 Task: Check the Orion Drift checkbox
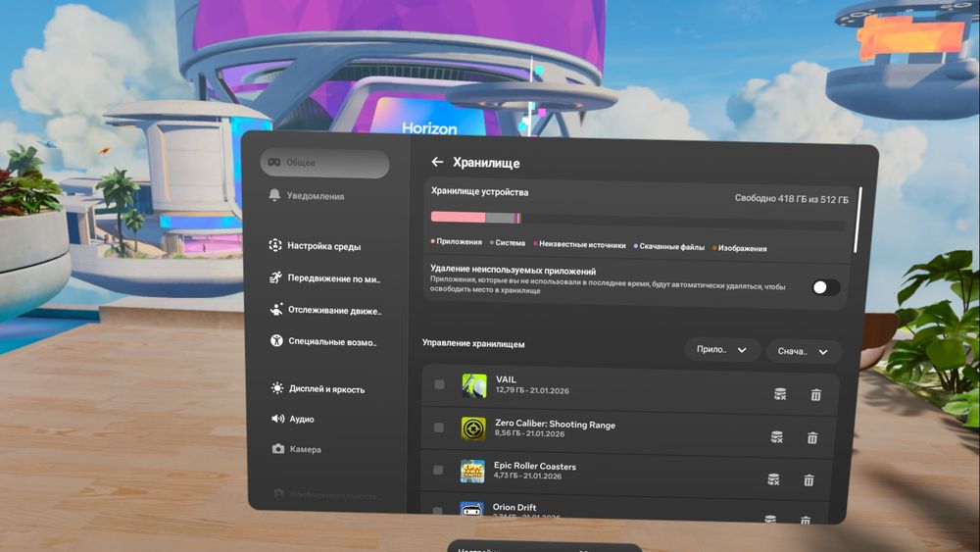pos(437,511)
